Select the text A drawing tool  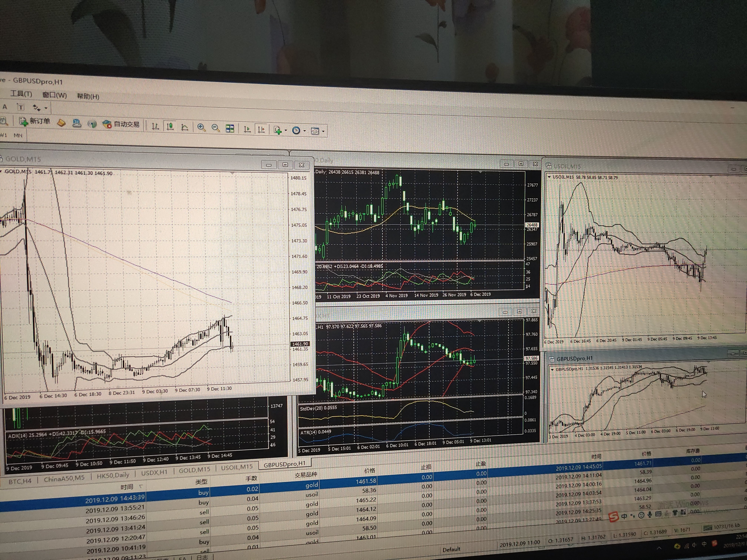click(x=5, y=107)
